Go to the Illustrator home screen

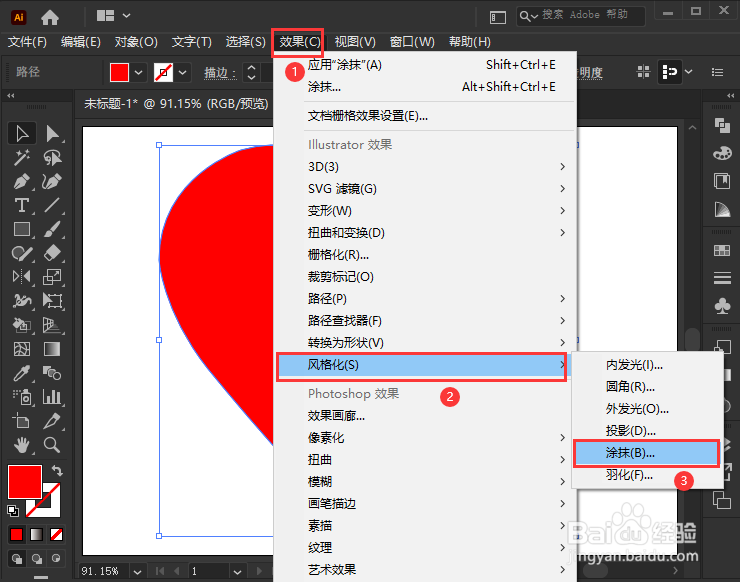[50, 17]
